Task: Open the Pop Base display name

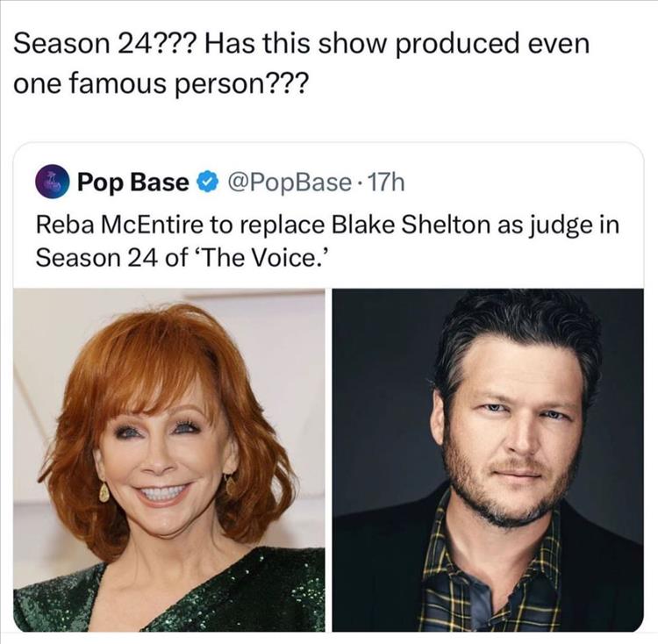Action: (x=132, y=182)
